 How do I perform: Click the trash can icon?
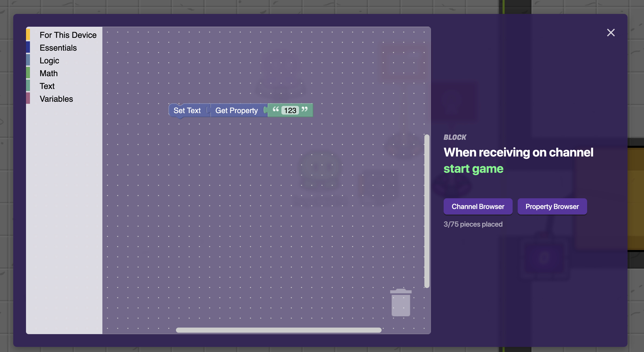pyautogui.click(x=400, y=303)
